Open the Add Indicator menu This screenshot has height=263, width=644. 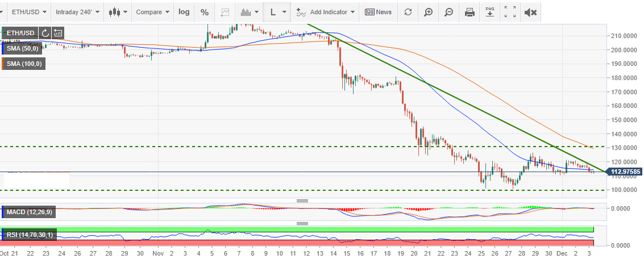click(326, 12)
